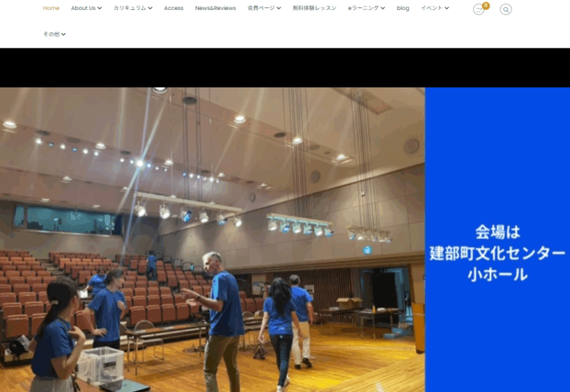Click the cart item count badge

pos(486,5)
